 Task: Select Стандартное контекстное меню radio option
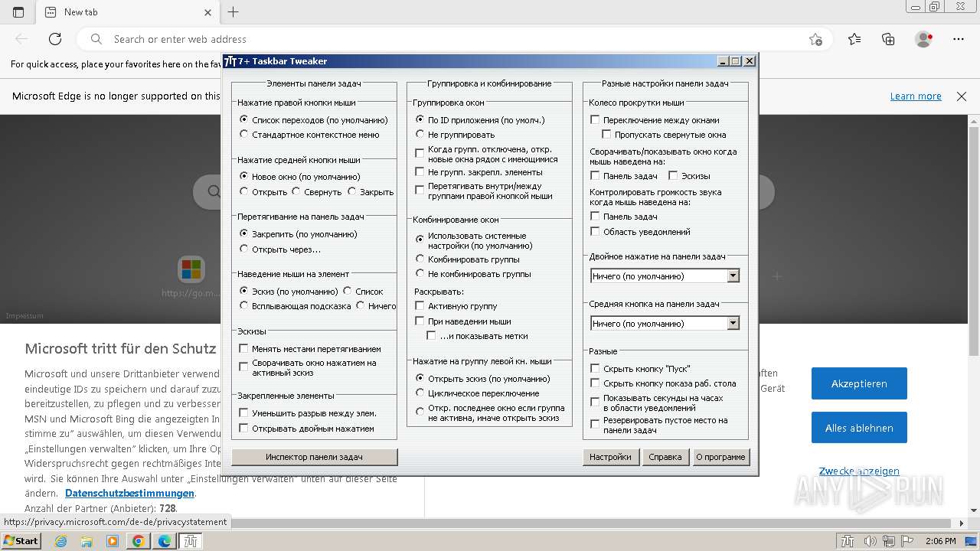tap(309, 135)
